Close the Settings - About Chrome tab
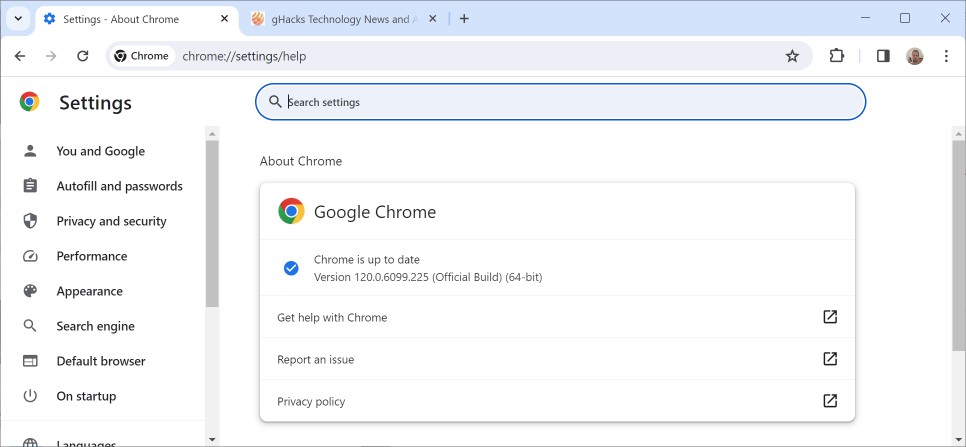The height and width of the screenshot is (447, 966). point(224,19)
